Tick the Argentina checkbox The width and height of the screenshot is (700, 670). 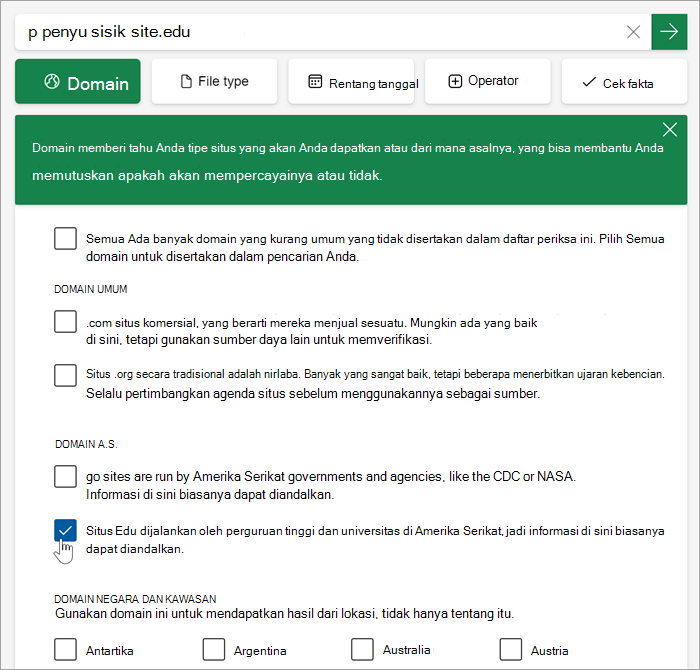point(213,649)
